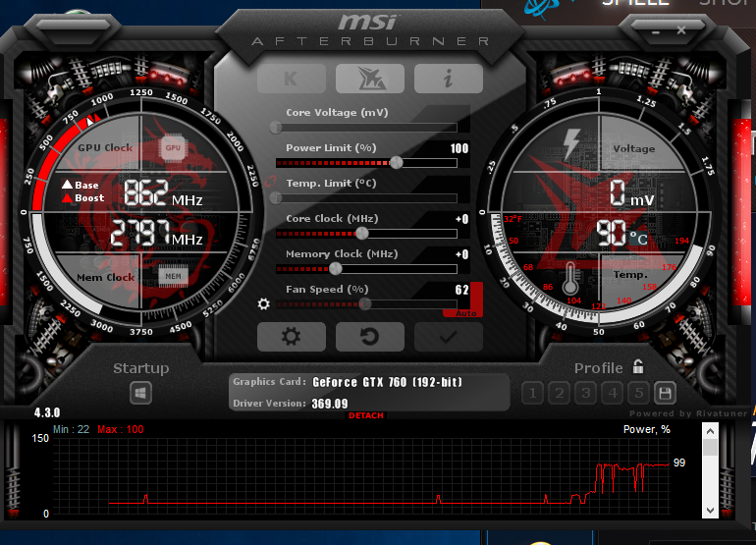The height and width of the screenshot is (545, 756).
Task: Click the version number 4.3.0
Action: [x=47, y=412]
